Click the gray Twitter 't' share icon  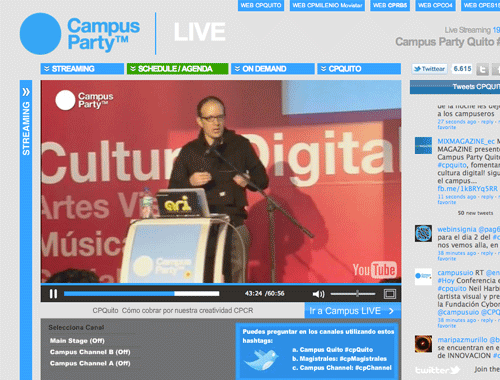[x=482, y=69]
